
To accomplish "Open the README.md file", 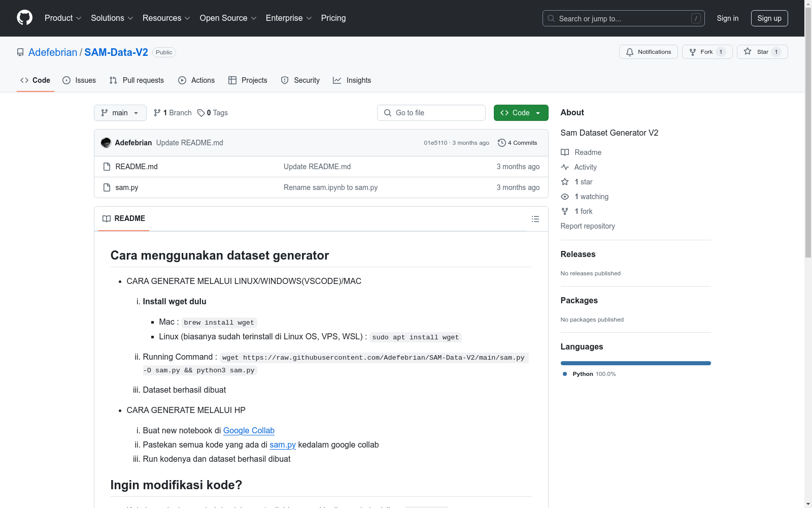I will [x=137, y=167].
